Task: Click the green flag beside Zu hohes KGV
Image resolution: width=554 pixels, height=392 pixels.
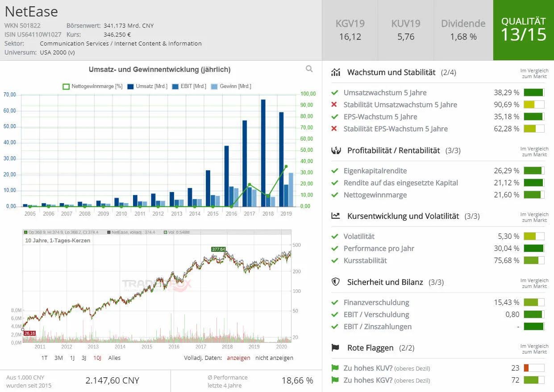Action: [x=335, y=380]
